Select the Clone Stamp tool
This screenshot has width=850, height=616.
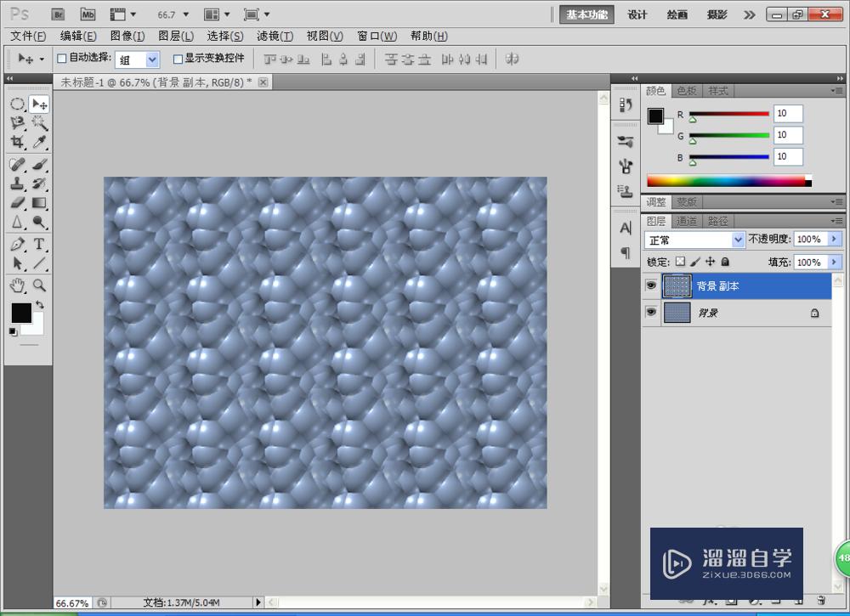[17, 184]
